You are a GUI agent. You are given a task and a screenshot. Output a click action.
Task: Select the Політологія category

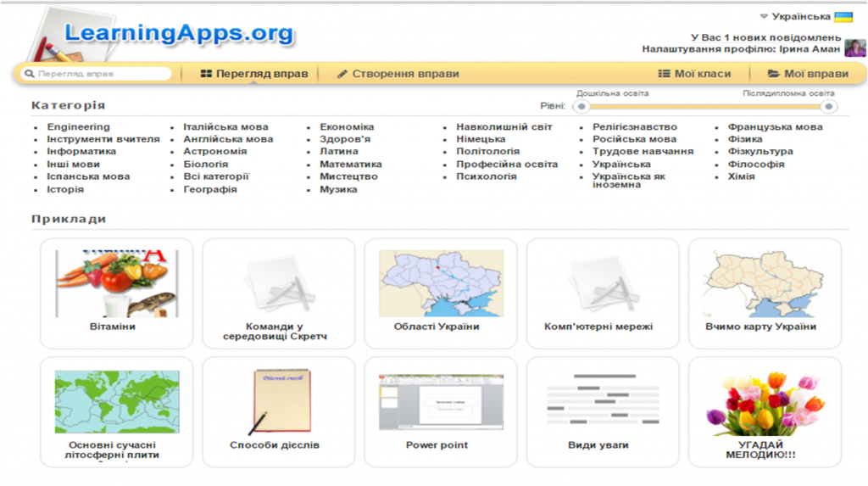pyautogui.click(x=487, y=151)
